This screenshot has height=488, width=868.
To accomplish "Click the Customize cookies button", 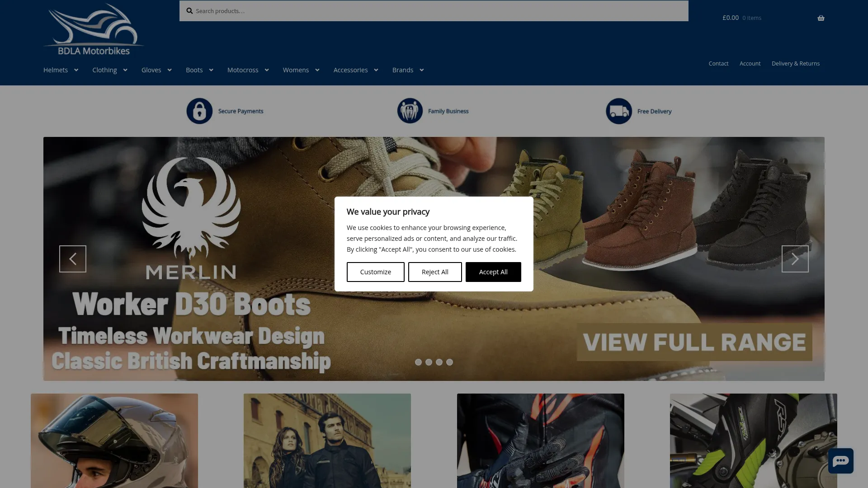I will pos(376,272).
